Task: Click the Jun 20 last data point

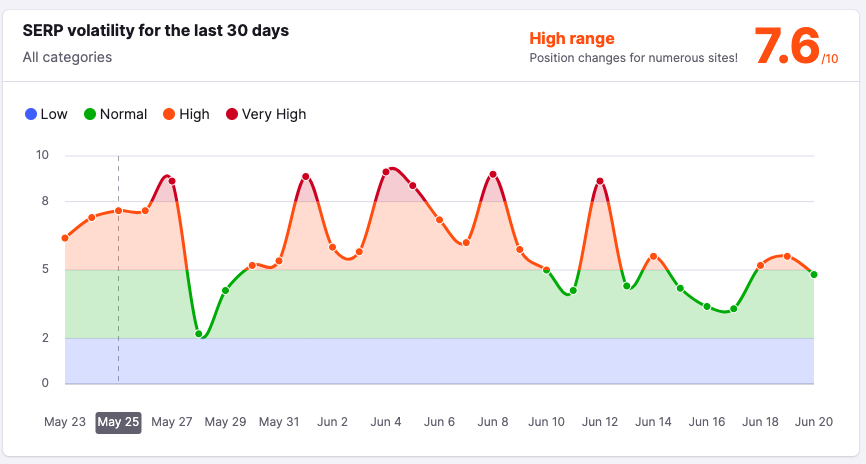Action: pyautogui.click(x=814, y=275)
